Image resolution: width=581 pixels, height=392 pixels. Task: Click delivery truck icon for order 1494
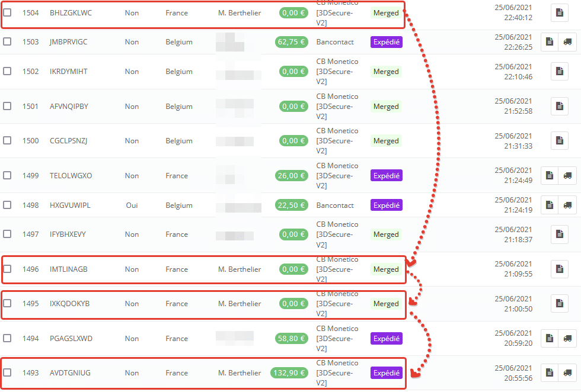pyautogui.click(x=567, y=338)
